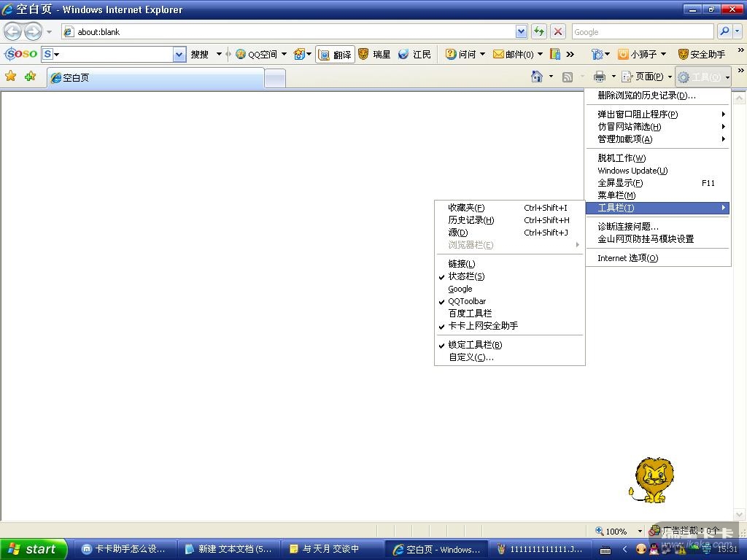
Task: Click the Home icon in command bar
Action: coord(537,77)
